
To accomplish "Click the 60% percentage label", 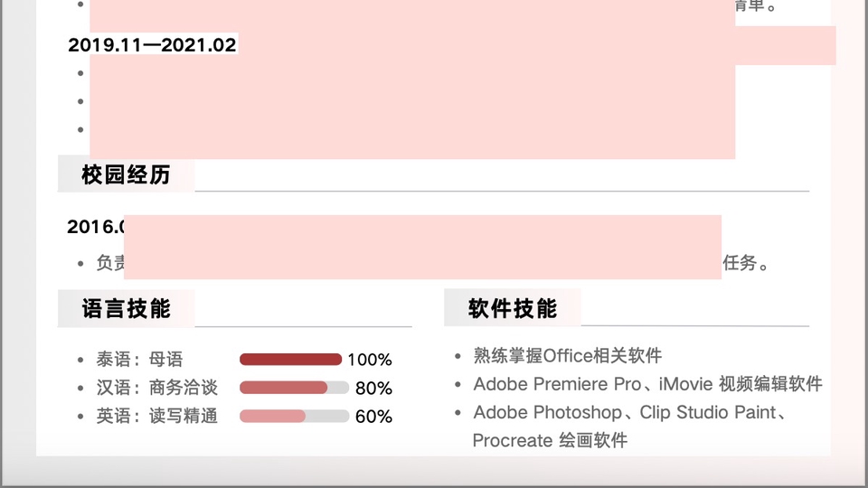I will click(x=373, y=417).
